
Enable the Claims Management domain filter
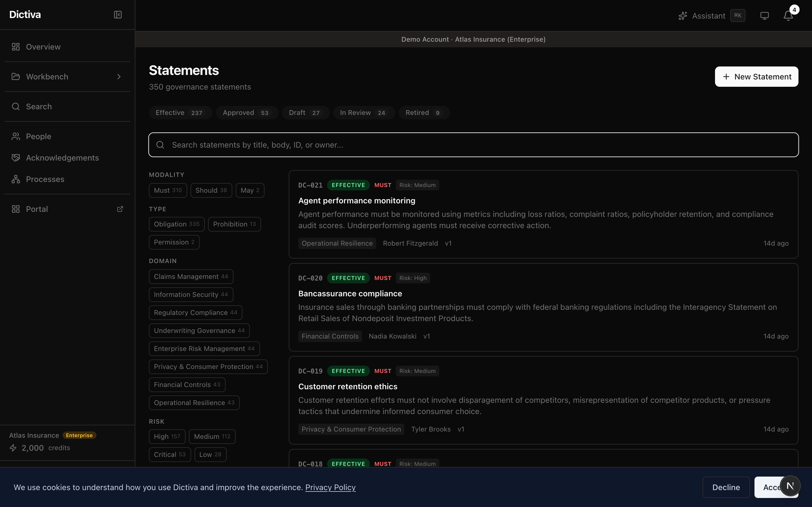pos(191,277)
